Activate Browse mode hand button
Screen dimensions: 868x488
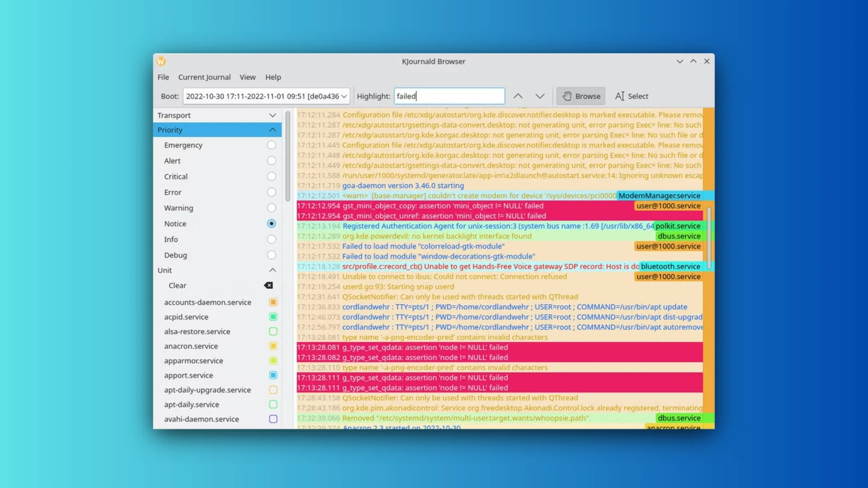580,96
